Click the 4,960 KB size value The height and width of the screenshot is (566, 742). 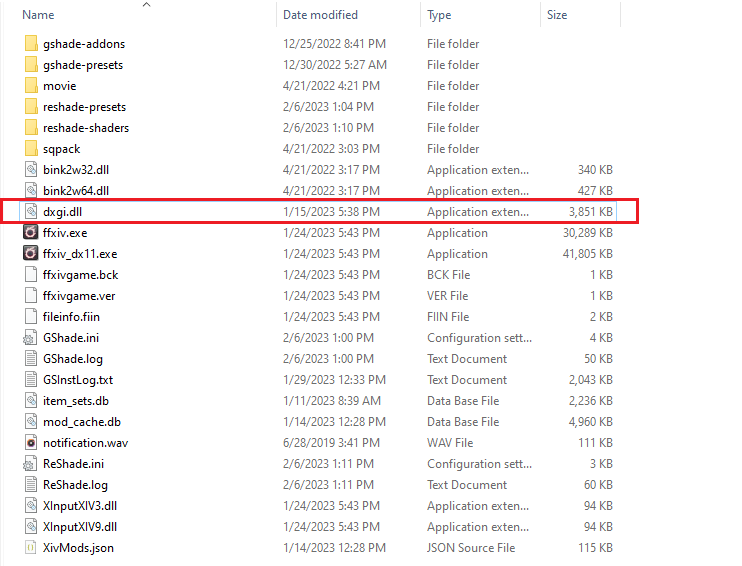[591, 422]
